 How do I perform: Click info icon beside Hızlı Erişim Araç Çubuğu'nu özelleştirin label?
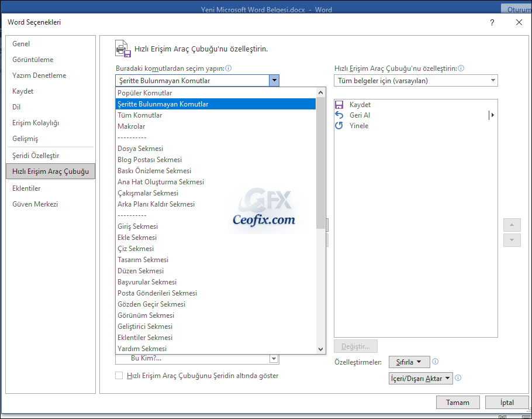pyautogui.click(x=461, y=68)
